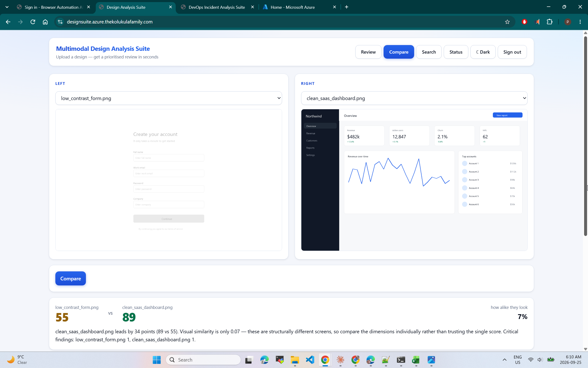Screen dimensions: 588x368
Task: Open the Status page
Action: 456,52
